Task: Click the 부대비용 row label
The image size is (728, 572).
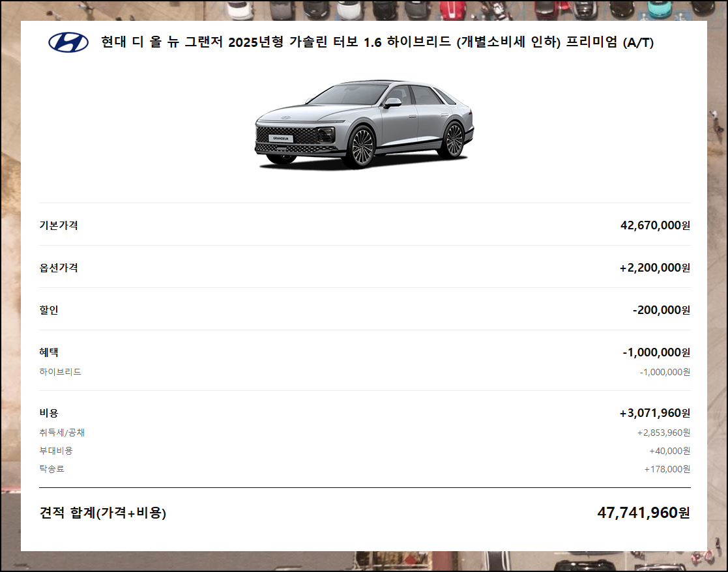Action: (56, 451)
